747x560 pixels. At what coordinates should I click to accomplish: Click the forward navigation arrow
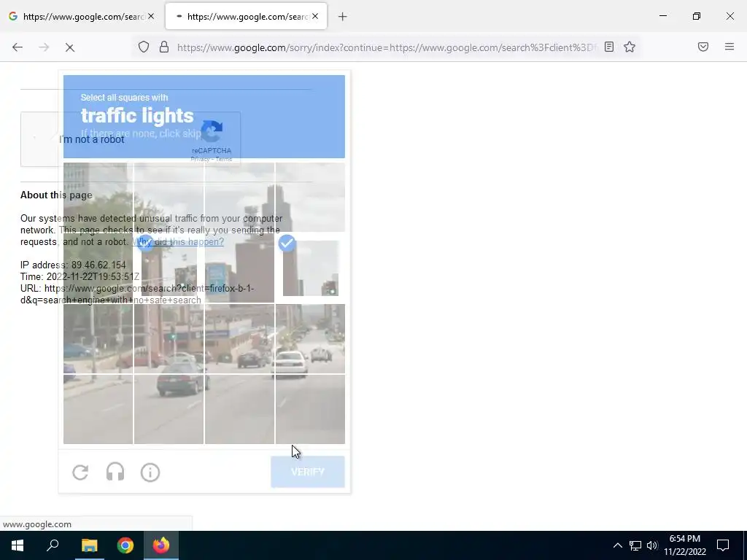point(44,47)
